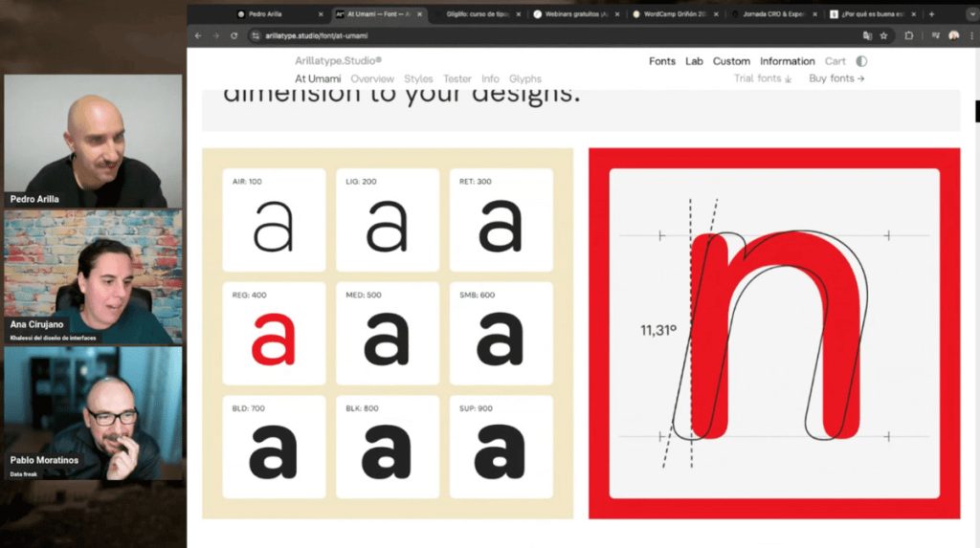
Task: Close the Pedro Arilla tab
Action: 320,14
